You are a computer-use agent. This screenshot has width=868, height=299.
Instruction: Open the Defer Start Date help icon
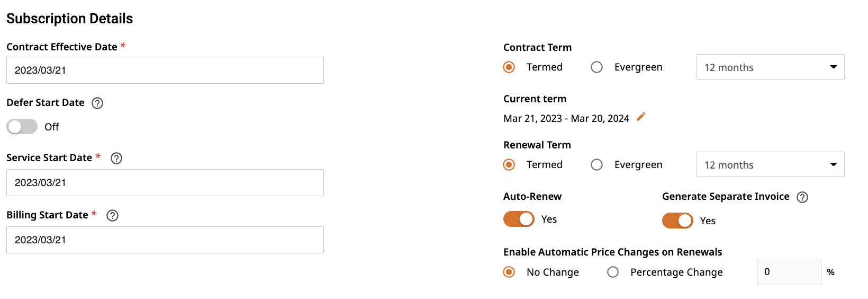(97, 103)
